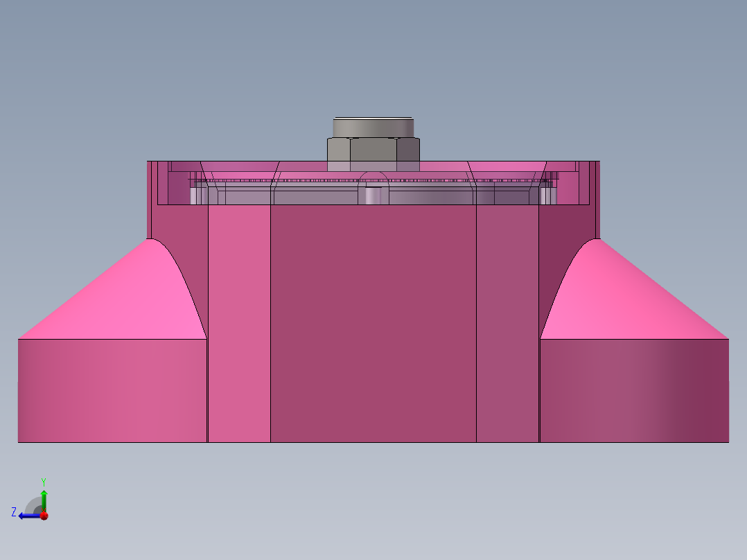Pick the narrow left vertical panel face
Screen dimensions: 747x560
tap(239, 326)
